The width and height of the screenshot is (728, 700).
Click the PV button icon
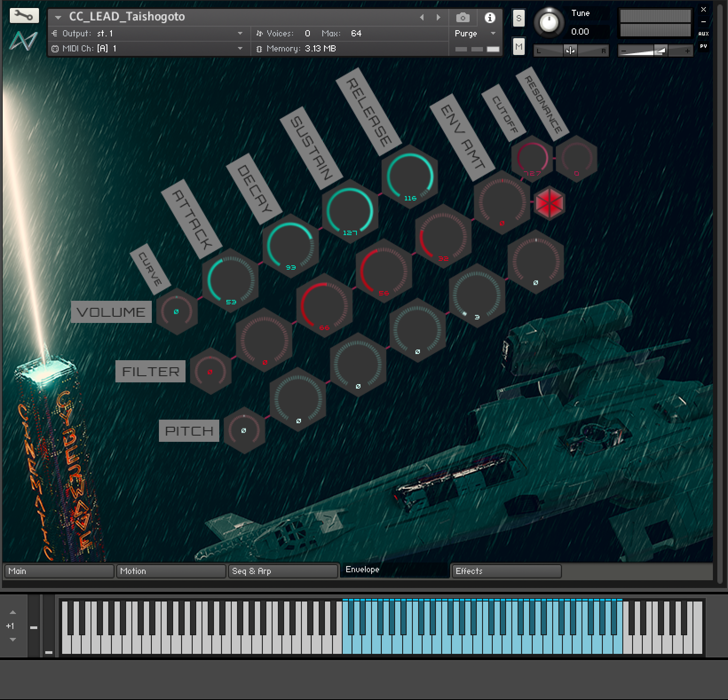coord(703,46)
